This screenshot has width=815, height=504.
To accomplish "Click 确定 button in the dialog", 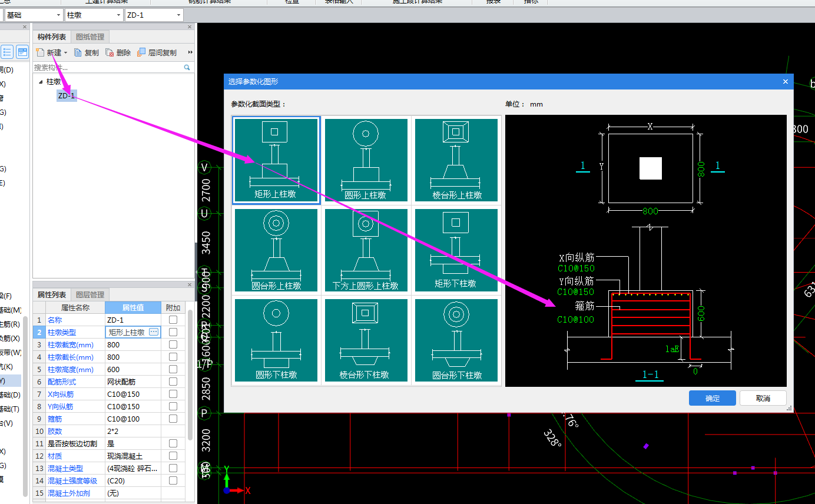I will click(x=713, y=398).
